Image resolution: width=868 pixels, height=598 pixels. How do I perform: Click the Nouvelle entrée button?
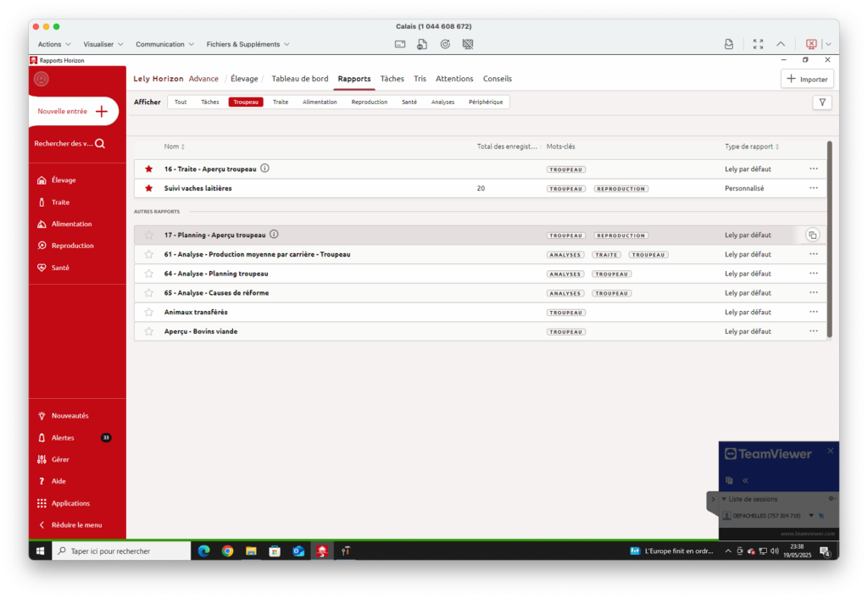[74, 112]
